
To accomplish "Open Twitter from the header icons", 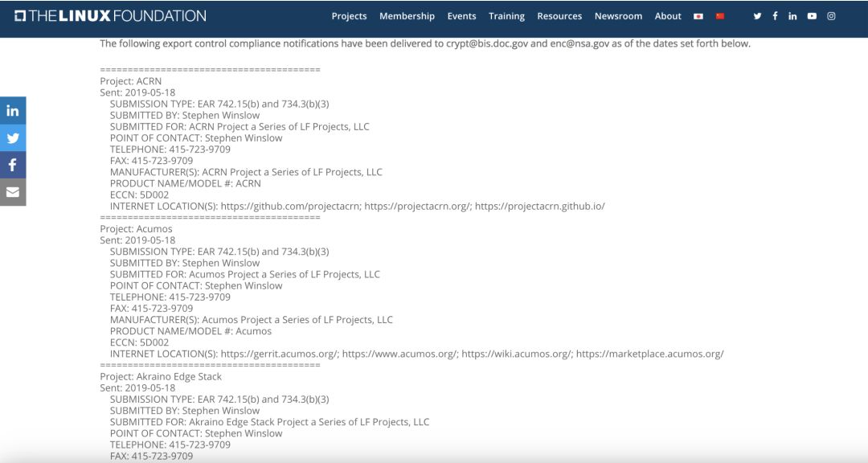I will pos(757,16).
